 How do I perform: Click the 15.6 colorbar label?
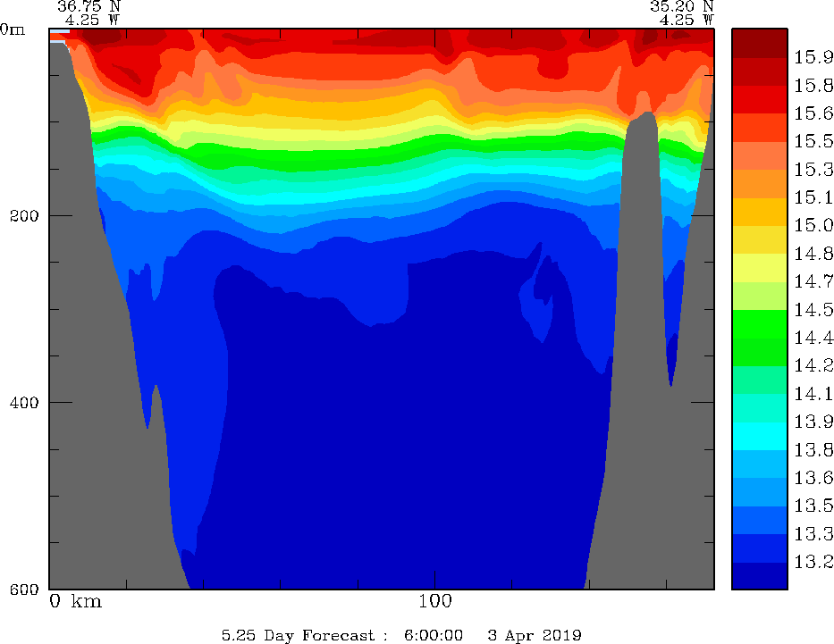coord(813,113)
